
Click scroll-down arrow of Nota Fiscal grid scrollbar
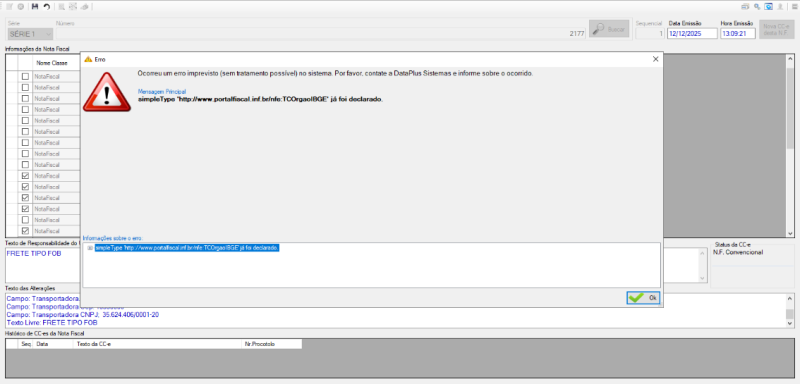click(x=790, y=233)
